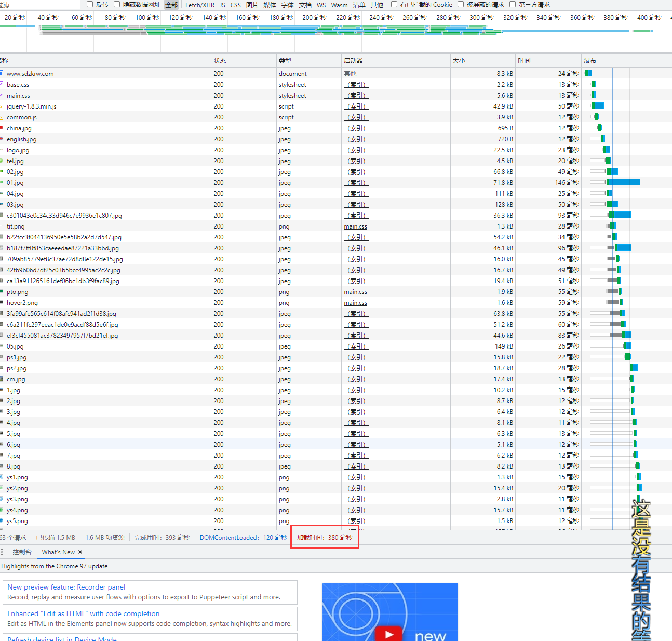Filter by 文档 document requests
Image resolution: width=672 pixels, height=641 pixels.
[305, 5]
